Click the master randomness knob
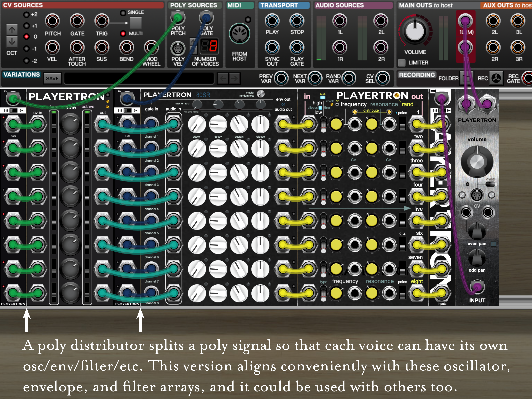532x399 pixels. (x=260, y=94)
